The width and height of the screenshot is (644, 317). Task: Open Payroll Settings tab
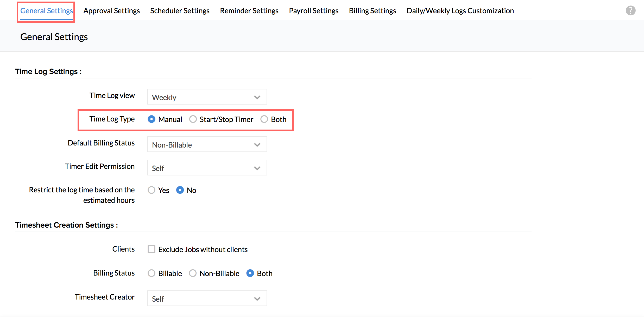coord(313,11)
